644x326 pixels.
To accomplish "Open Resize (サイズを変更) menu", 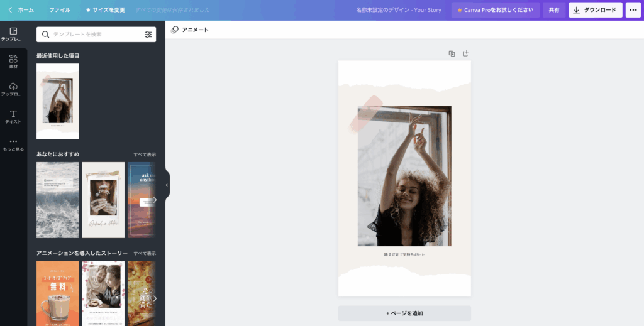I will pos(105,10).
